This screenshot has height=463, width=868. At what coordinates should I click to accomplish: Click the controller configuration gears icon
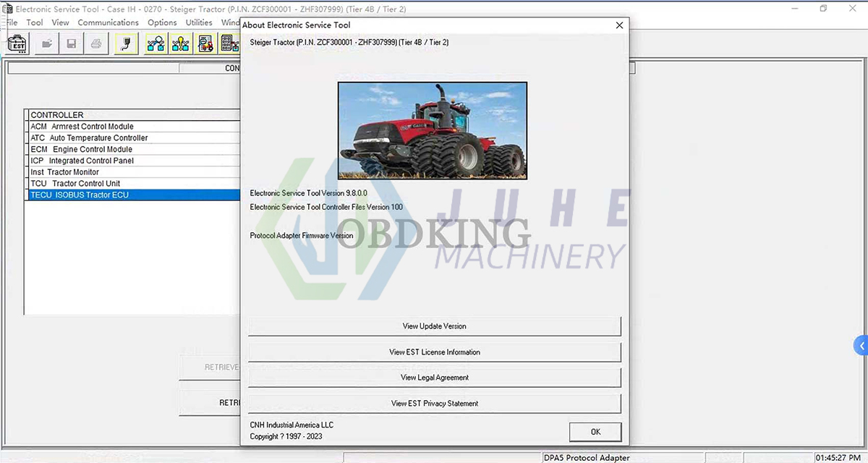tap(205, 43)
